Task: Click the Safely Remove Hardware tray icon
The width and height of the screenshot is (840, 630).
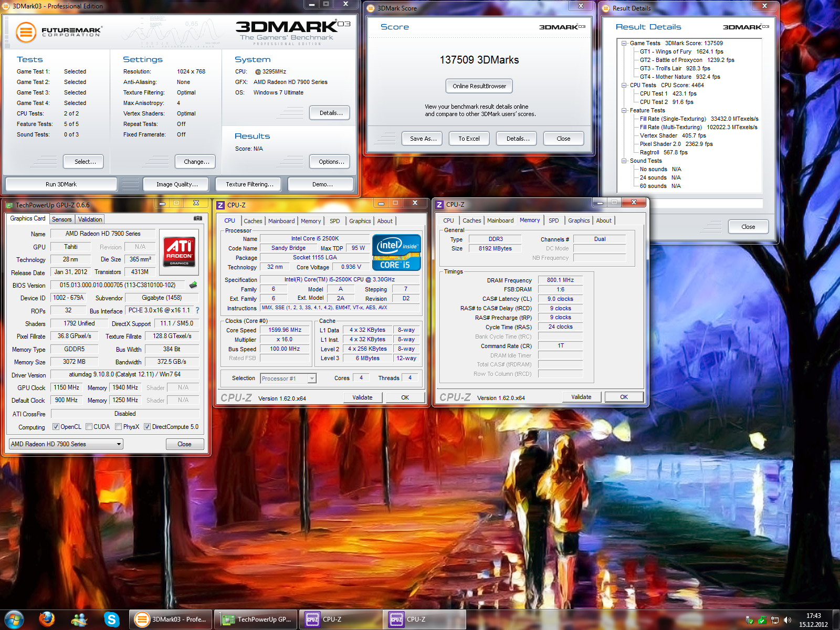Action: [x=750, y=620]
